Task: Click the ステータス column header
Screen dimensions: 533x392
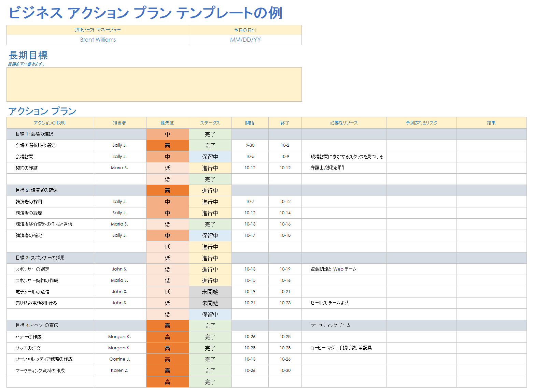Action: point(210,123)
